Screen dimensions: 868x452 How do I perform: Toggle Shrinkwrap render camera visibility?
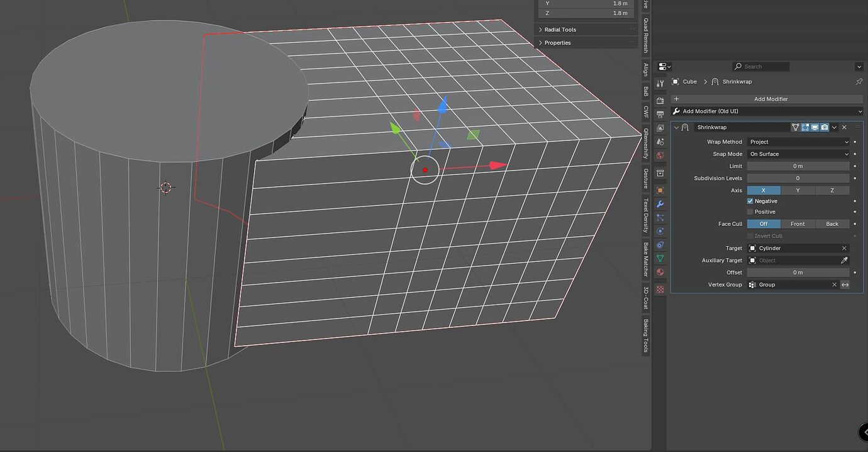click(x=825, y=127)
